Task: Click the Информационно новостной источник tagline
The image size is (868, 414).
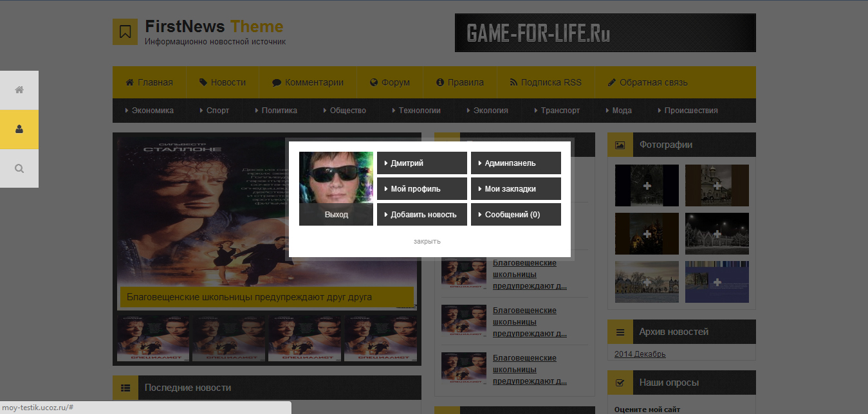Action: coord(215,41)
